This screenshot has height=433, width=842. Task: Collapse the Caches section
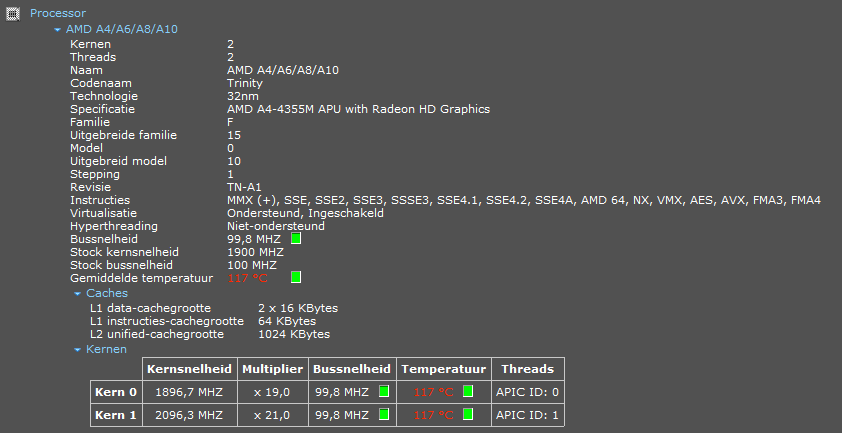[77, 293]
